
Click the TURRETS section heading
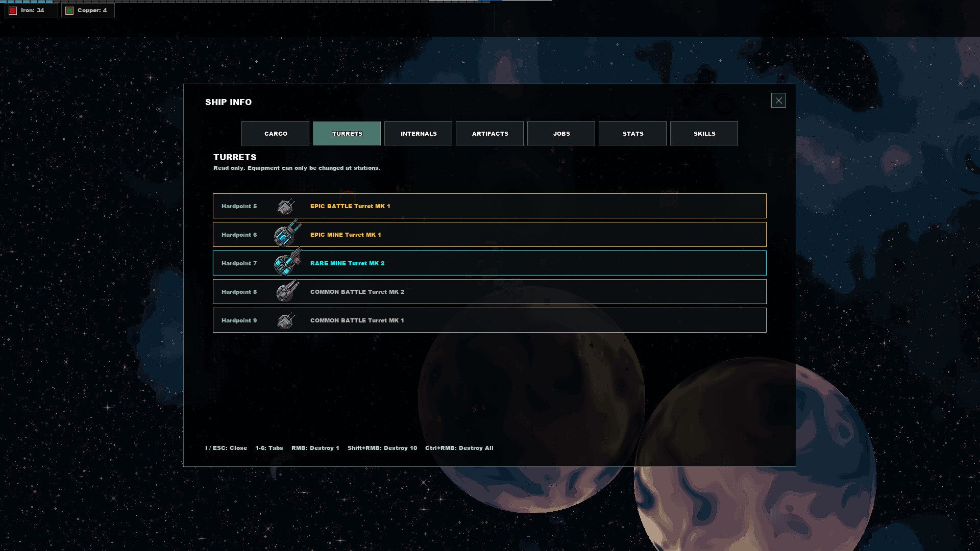coord(235,157)
